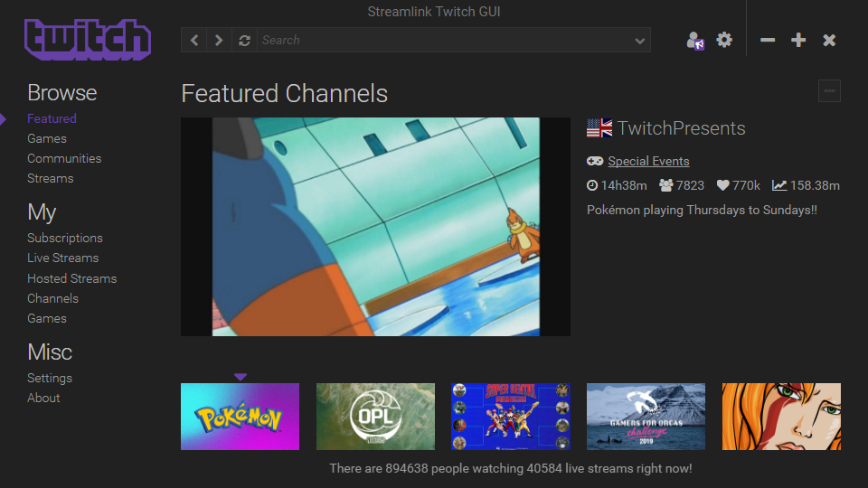
Task: Click the featured stream video preview
Action: click(375, 226)
